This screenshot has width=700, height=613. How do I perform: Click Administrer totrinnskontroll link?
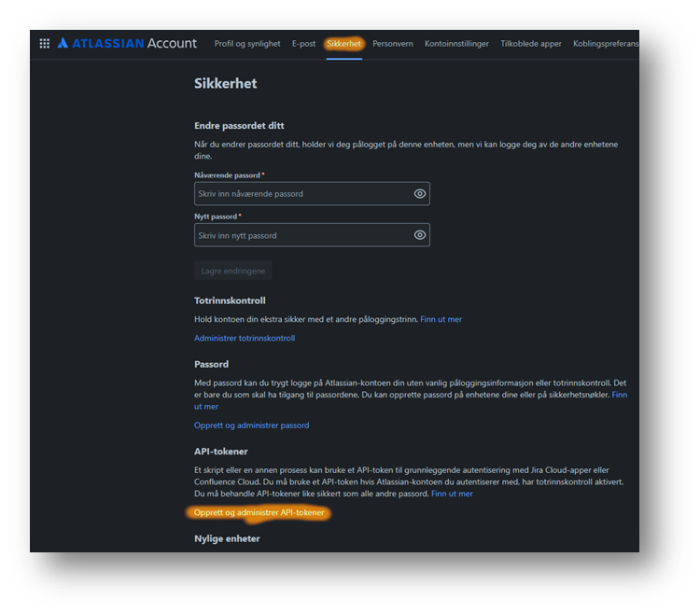(245, 338)
